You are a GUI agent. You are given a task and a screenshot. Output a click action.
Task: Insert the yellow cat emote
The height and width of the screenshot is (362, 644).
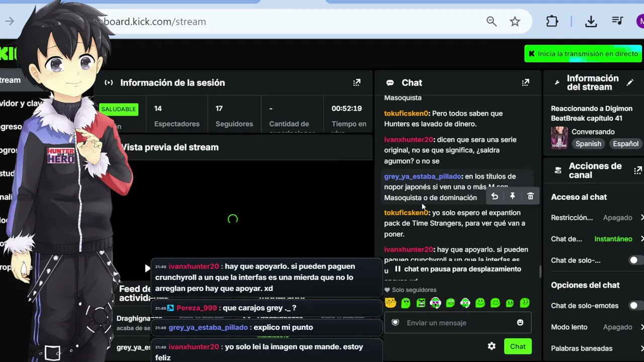click(x=390, y=303)
